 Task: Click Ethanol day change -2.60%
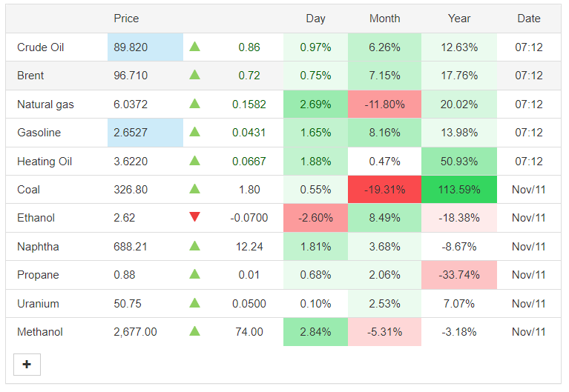pyautogui.click(x=315, y=218)
